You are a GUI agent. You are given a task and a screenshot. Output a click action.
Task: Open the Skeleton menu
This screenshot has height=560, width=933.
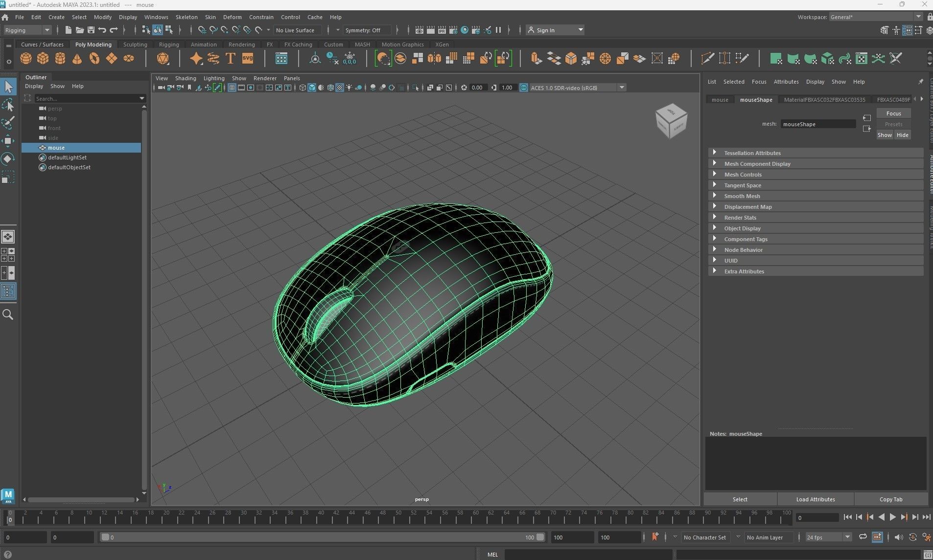point(187,17)
